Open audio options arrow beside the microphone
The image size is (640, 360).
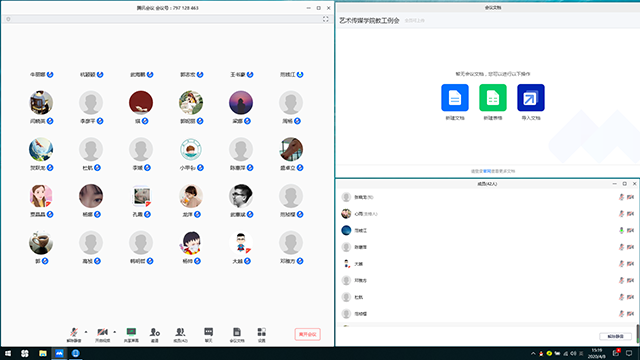click(86, 332)
